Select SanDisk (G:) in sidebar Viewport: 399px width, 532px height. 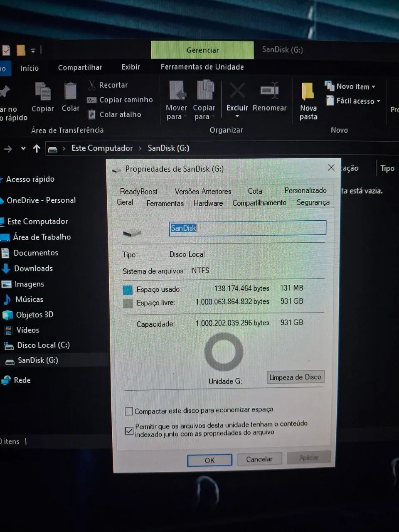tap(37, 360)
